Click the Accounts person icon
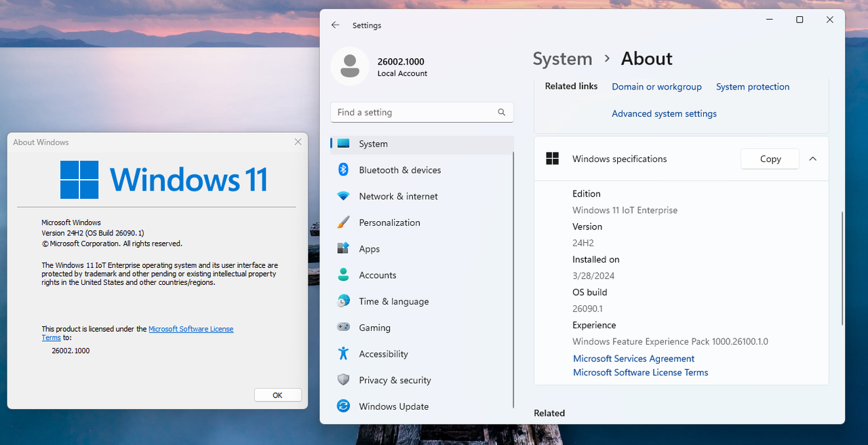The width and height of the screenshot is (868, 445). (343, 275)
